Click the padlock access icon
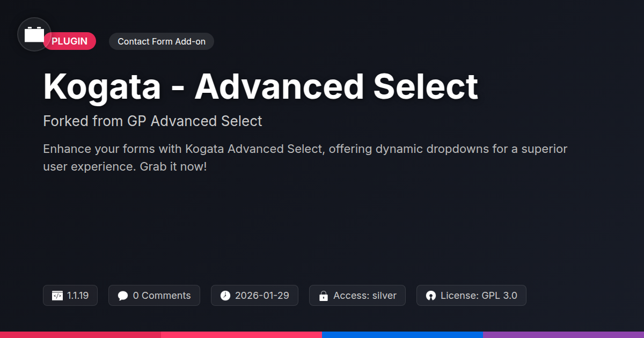644x338 pixels. click(x=324, y=296)
